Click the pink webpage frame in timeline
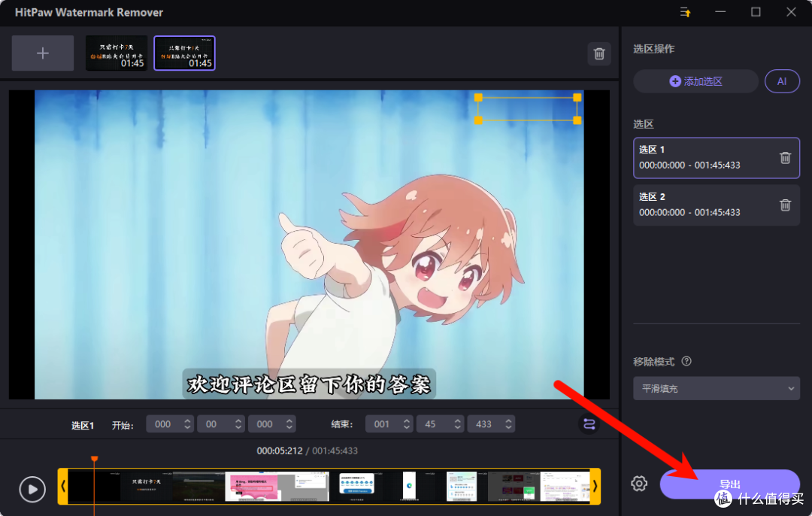This screenshot has height=516, width=812. 252,487
